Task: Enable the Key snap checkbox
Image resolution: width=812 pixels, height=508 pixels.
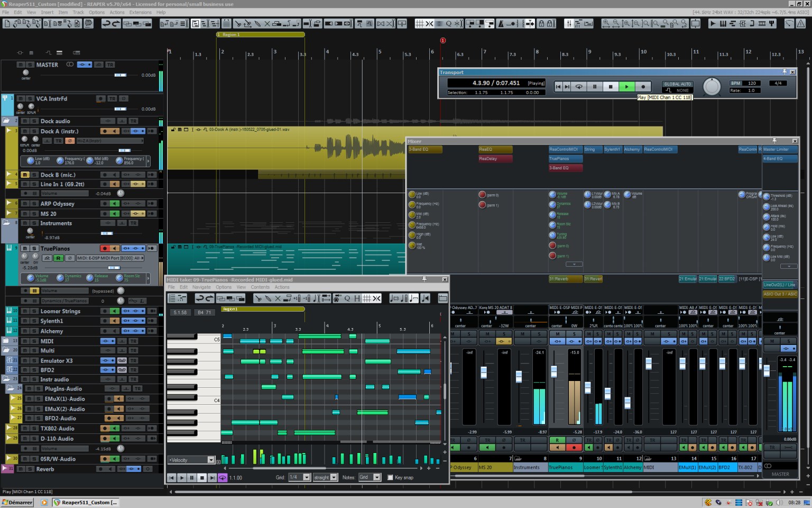Action: pyautogui.click(x=390, y=477)
